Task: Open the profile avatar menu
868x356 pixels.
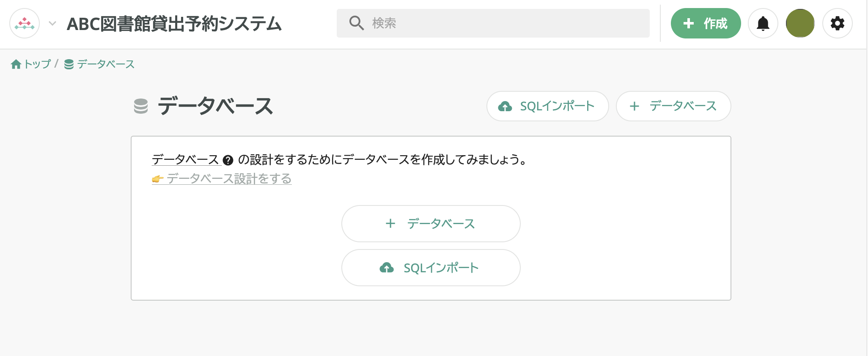Action: pyautogui.click(x=800, y=23)
